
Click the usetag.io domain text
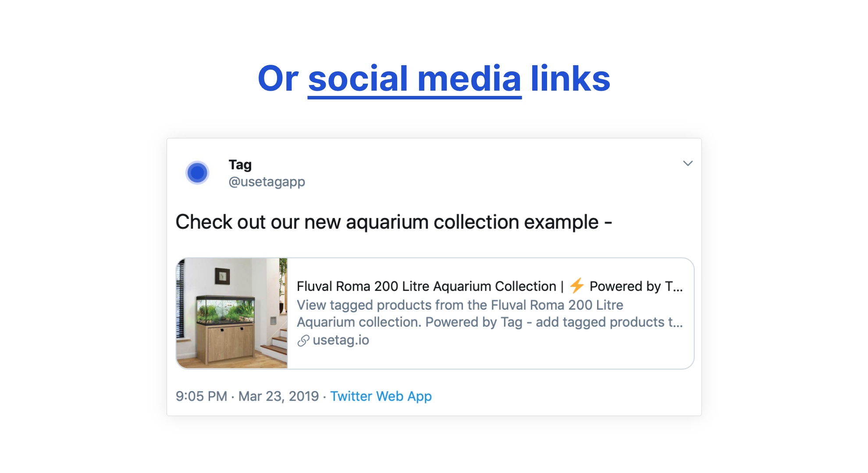pyautogui.click(x=340, y=340)
